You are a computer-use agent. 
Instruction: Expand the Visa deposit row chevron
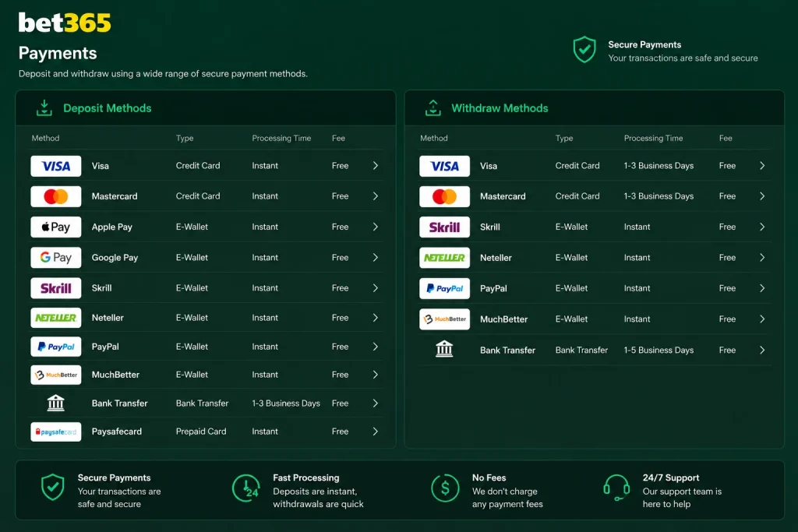tap(376, 166)
